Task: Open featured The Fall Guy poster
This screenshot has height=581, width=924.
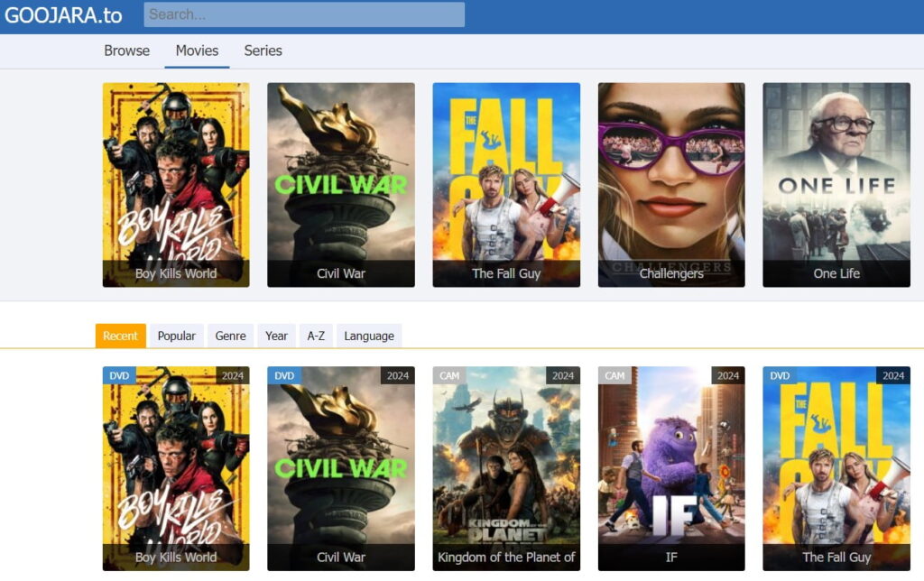Action: [x=506, y=185]
